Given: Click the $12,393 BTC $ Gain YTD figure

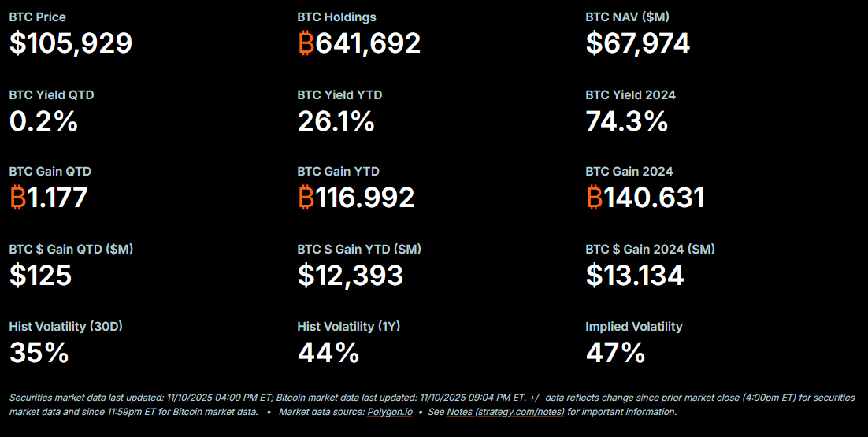Looking at the screenshot, I should pyautogui.click(x=350, y=275).
